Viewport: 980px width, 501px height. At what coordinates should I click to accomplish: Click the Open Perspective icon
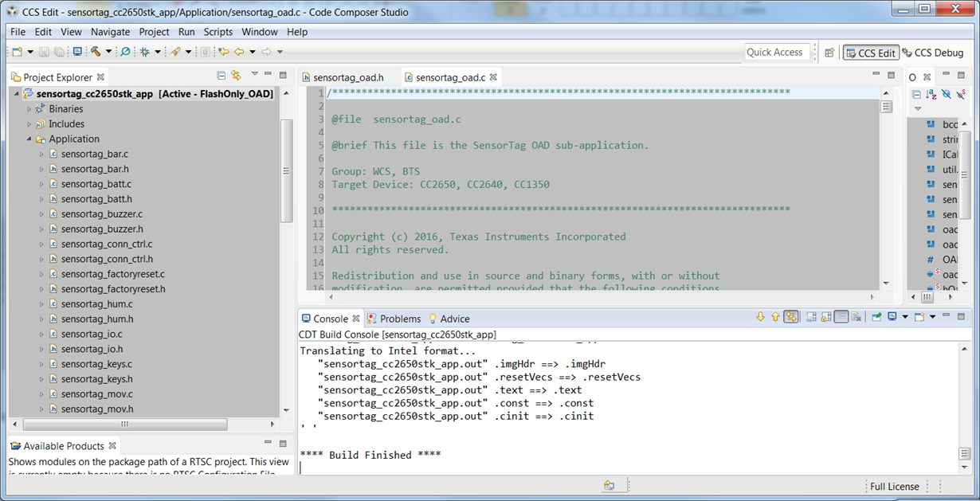[x=829, y=53]
